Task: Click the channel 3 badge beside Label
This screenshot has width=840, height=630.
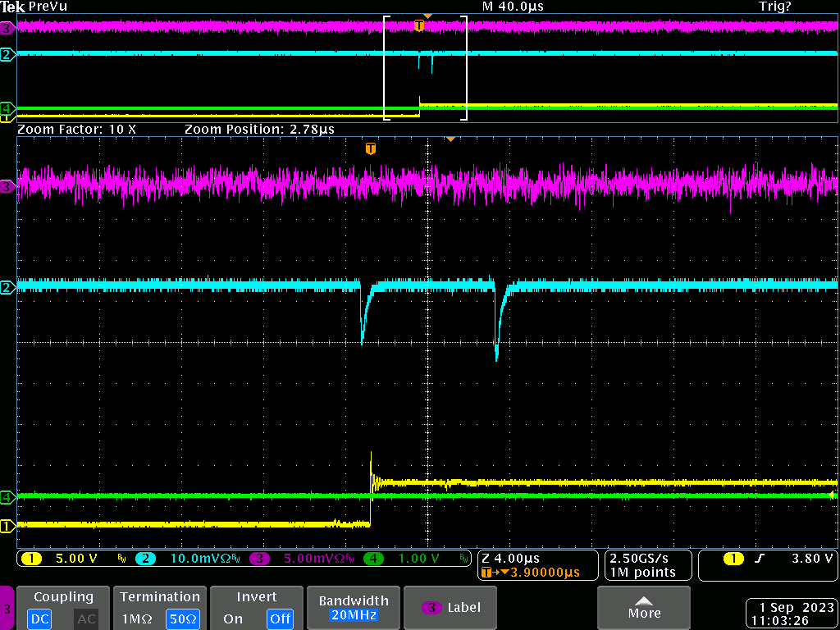Action: coord(431,608)
